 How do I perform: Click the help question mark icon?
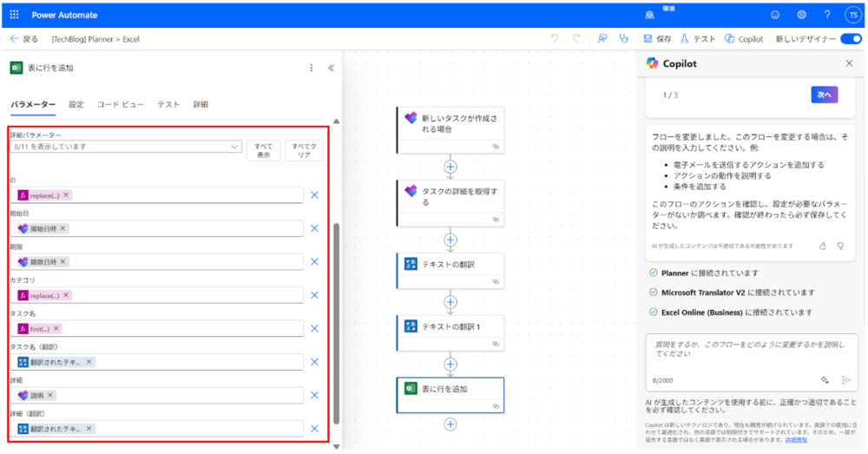826,15
